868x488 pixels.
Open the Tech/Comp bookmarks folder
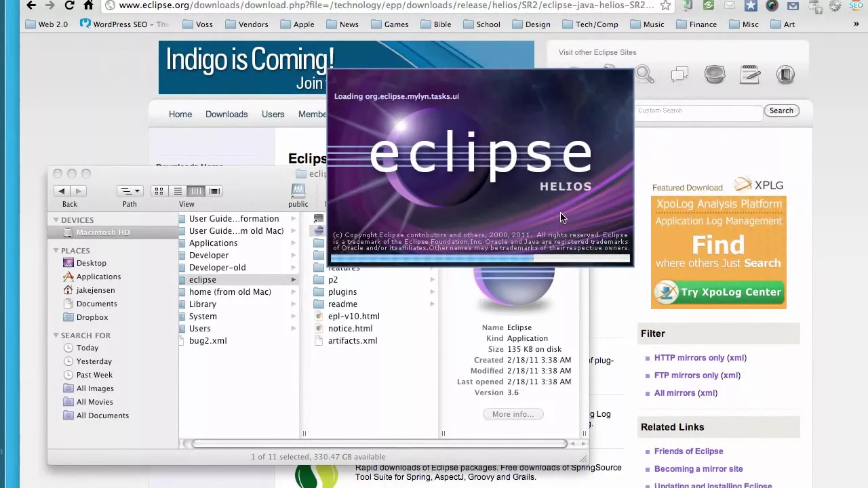click(x=590, y=24)
